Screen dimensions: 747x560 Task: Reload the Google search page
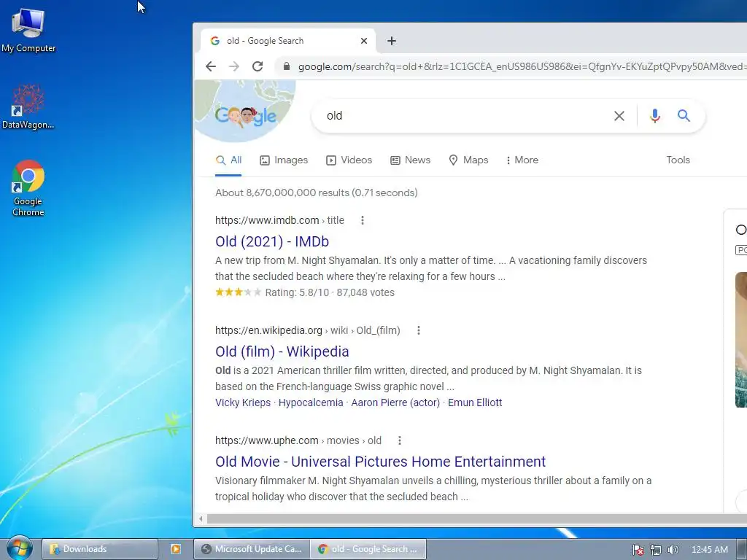pyautogui.click(x=258, y=66)
